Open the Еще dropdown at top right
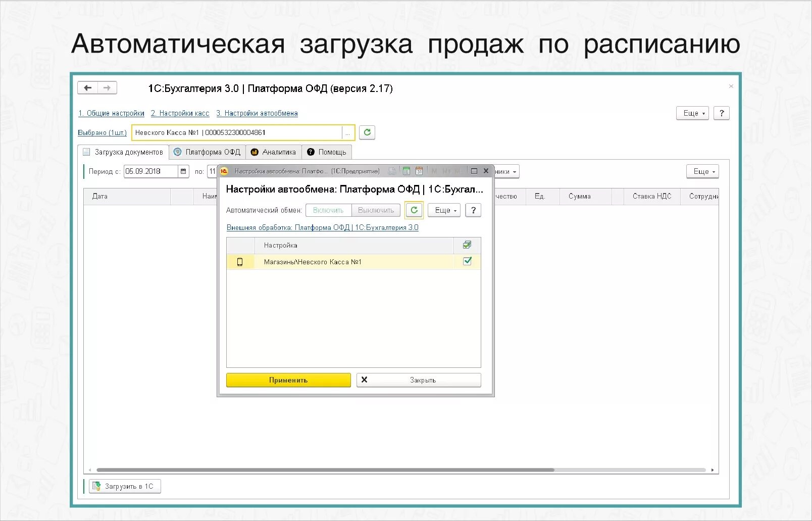Image resolution: width=812 pixels, height=521 pixels. (x=693, y=113)
